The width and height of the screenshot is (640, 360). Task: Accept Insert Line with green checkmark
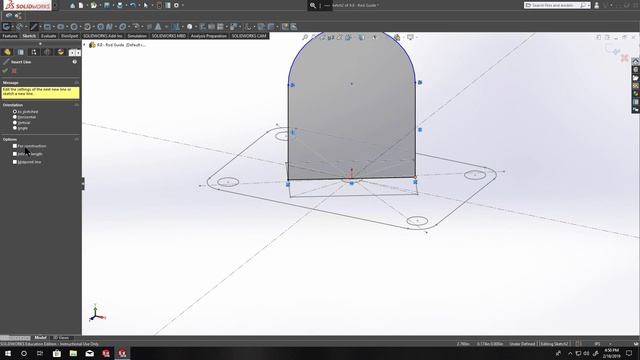coord(5,71)
